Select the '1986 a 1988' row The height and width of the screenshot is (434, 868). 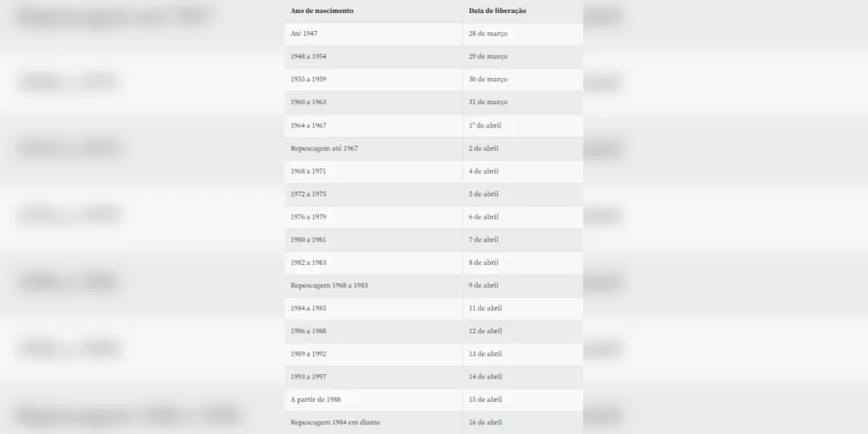pyautogui.click(x=434, y=332)
